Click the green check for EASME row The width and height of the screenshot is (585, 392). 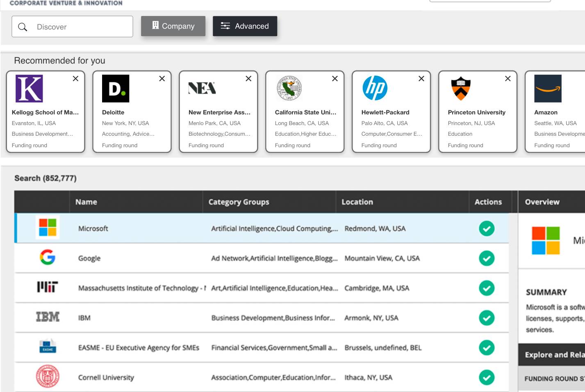click(x=487, y=348)
